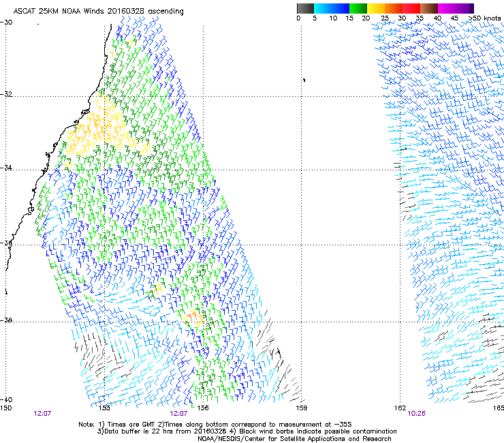Image resolution: width=504 pixels, height=443 pixels.
Task: Pick the gray 0-5 knots legend segment
Action: click(305, 8)
